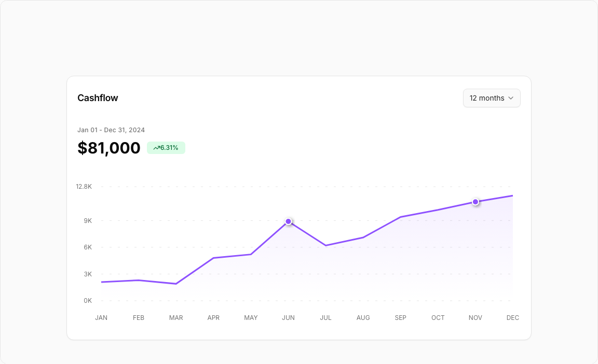Click the chevron arrow in period selector
598x364 pixels.
[511, 98]
